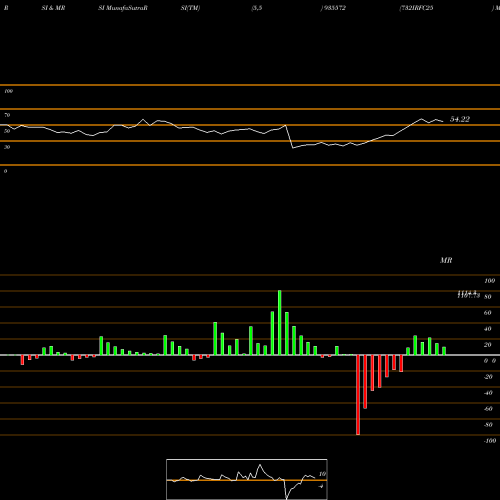Click the RSI '100' axis label at left

click(x=8, y=91)
